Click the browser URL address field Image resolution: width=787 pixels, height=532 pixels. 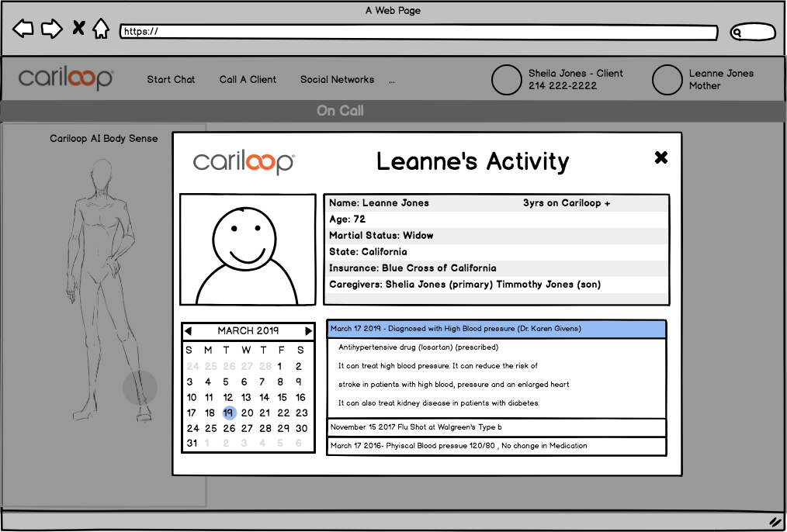[x=419, y=33]
